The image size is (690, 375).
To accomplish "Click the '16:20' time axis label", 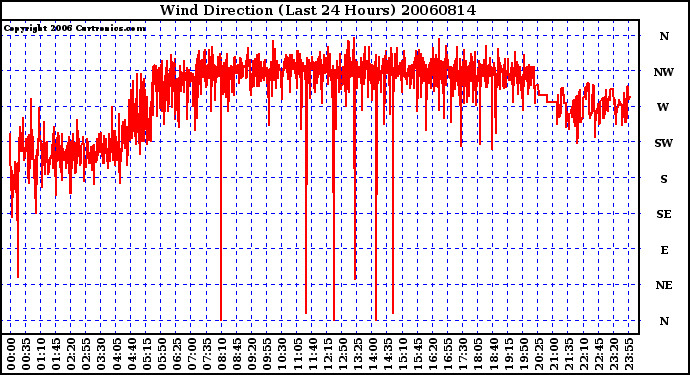I will (x=433, y=354).
